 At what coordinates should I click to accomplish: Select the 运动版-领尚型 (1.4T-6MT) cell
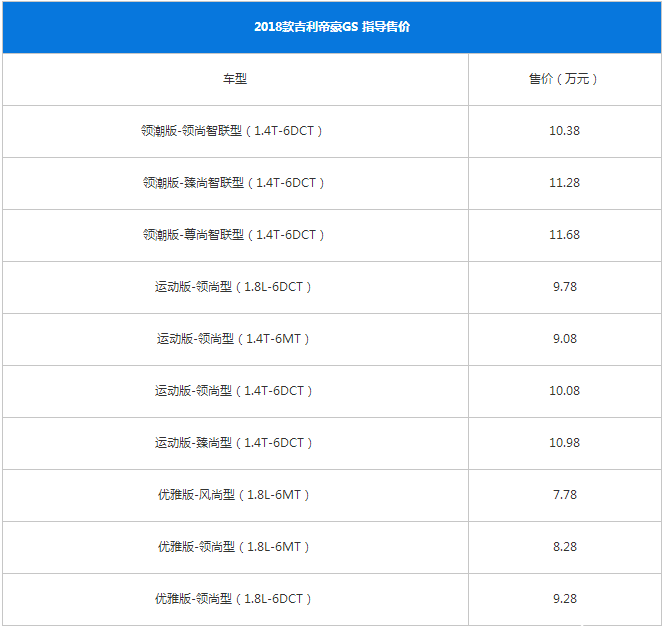tap(234, 339)
